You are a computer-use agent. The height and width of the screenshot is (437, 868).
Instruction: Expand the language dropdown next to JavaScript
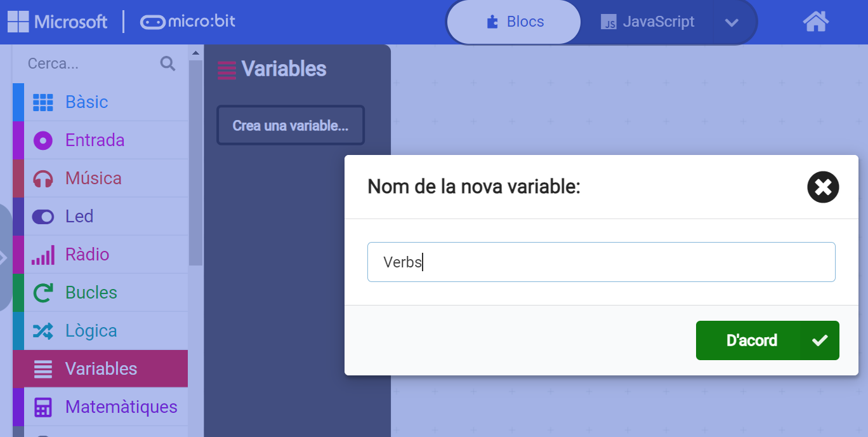click(732, 23)
